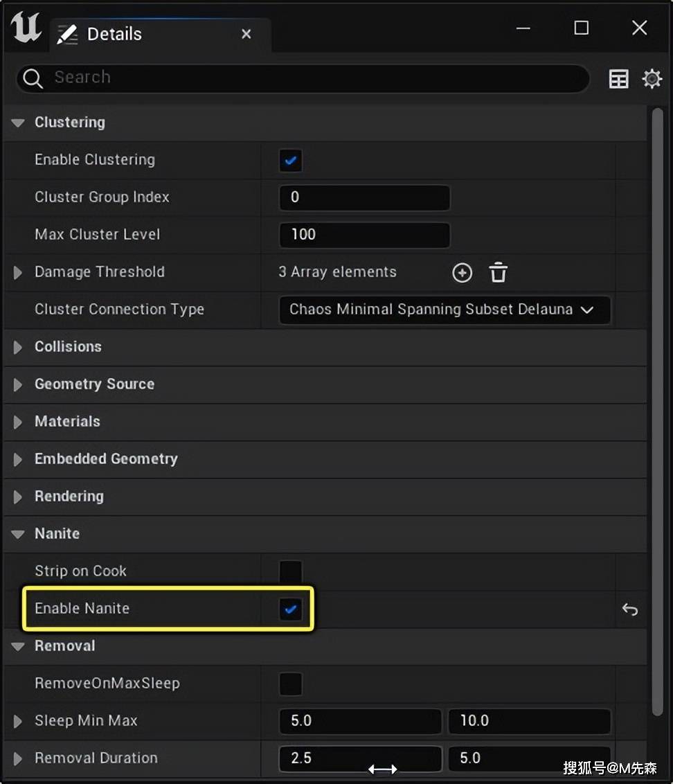Expand the Materials section
This screenshot has height=784, width=673.
pos(18,422)
